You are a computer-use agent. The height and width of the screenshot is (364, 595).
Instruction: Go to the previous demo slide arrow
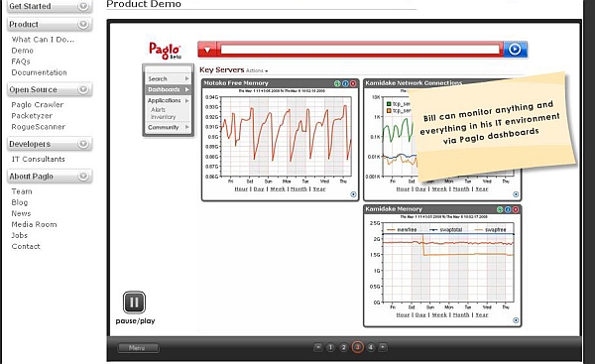tap(318, 347)
